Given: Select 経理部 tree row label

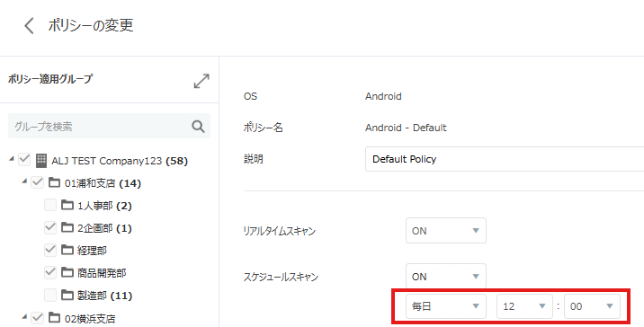Looking at the screenshot, I should (92, 251).
